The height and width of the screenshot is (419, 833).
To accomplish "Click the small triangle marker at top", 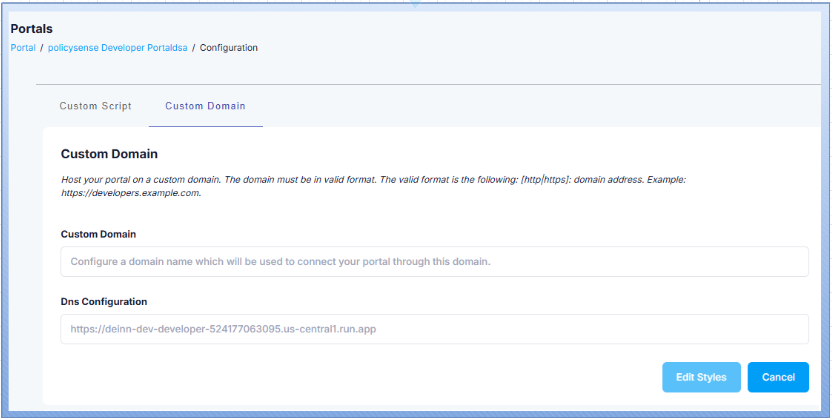I will (416, 4).
